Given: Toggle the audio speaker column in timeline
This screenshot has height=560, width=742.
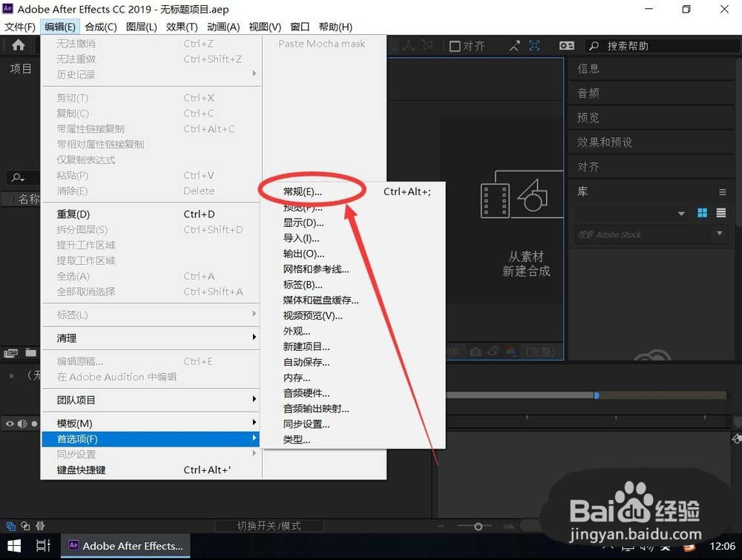Looking at the screenshot, I should 22,424.
